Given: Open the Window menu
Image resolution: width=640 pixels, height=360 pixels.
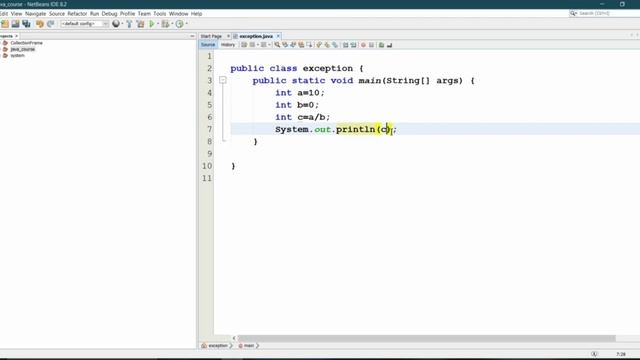Looking at the screenshot, I should pos(178,14).
